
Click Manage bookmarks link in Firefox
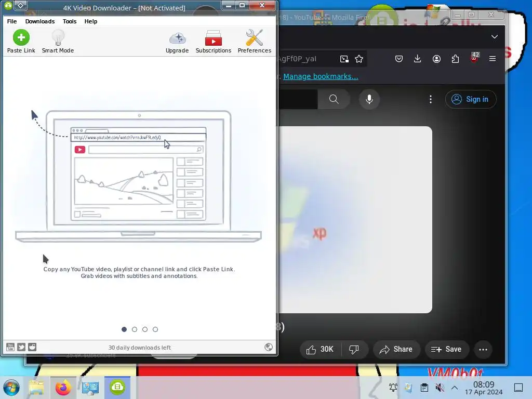[321, 76]
